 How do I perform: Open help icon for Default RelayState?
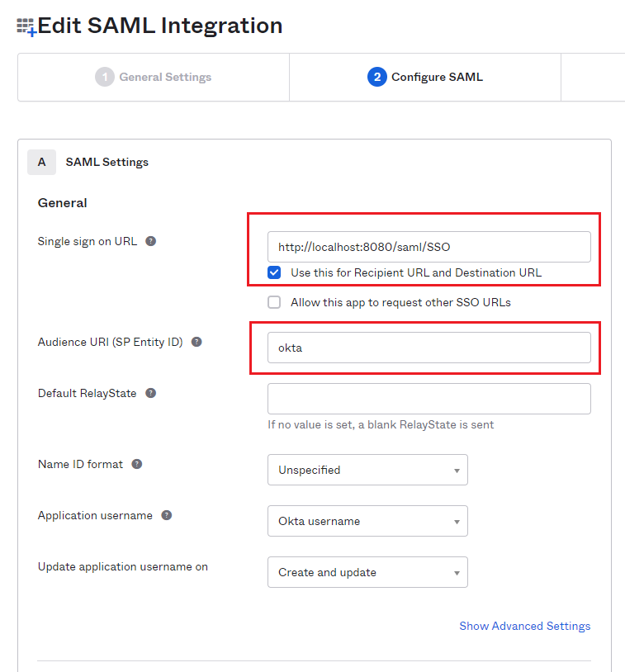tap(150, 393)
